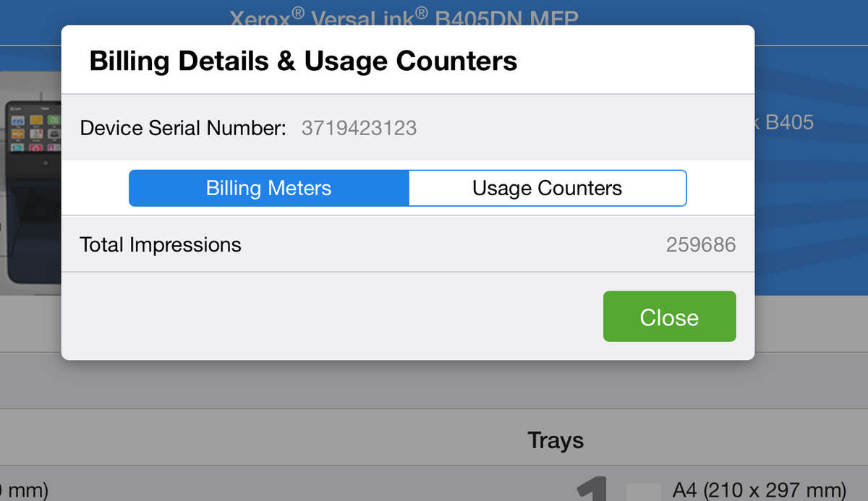Click the Trays section heading
868x501 pixels.
pyautogui.click(x=555, y=440)
